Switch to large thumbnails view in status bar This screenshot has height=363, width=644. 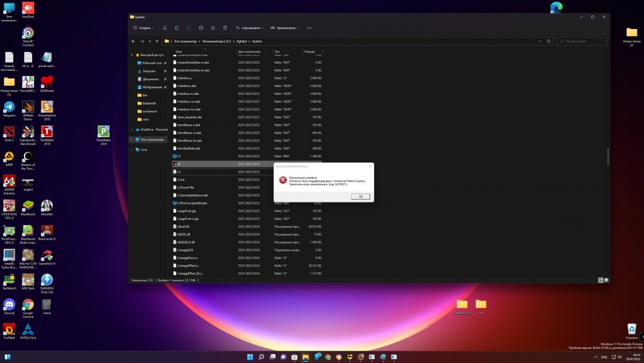click(607, 280)
